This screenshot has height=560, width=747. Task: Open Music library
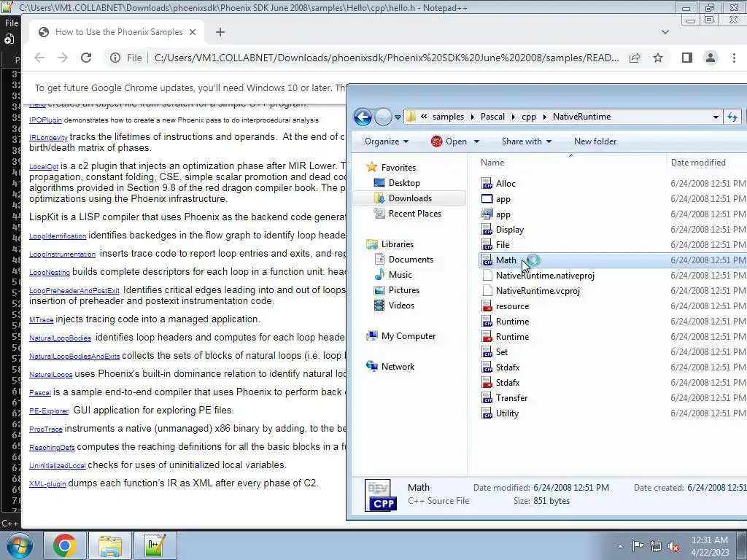pyautogui.click(x=400, y=275)
